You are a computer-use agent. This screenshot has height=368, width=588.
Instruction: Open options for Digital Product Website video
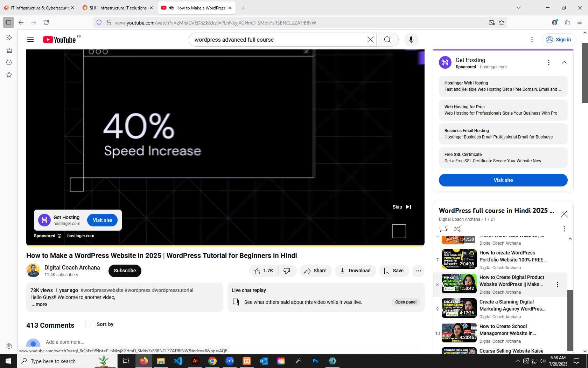(558, 285)
